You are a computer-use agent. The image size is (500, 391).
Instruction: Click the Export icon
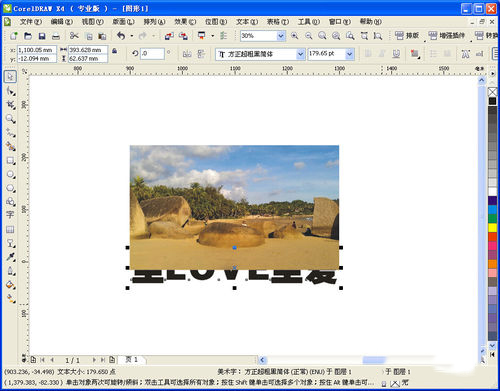[x=183, y=36]
